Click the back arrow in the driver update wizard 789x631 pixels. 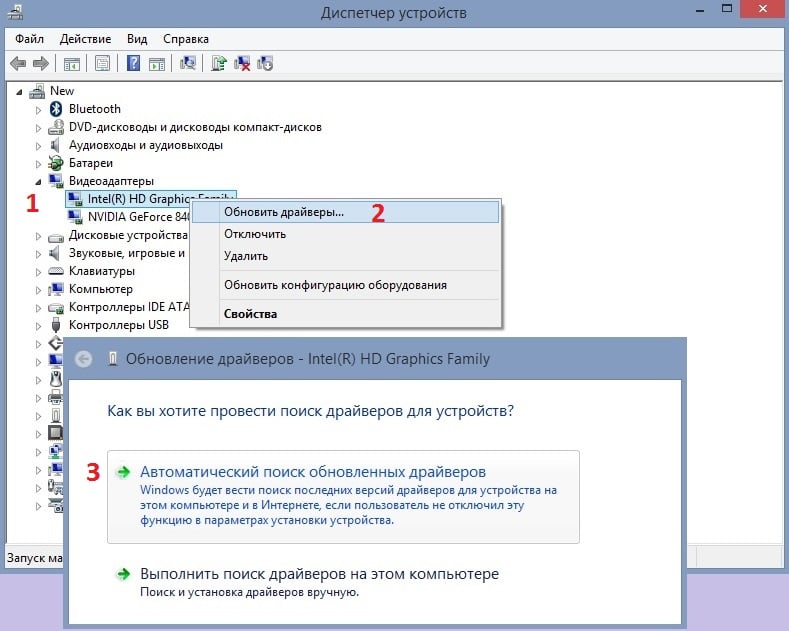click(x=84, y=359)
